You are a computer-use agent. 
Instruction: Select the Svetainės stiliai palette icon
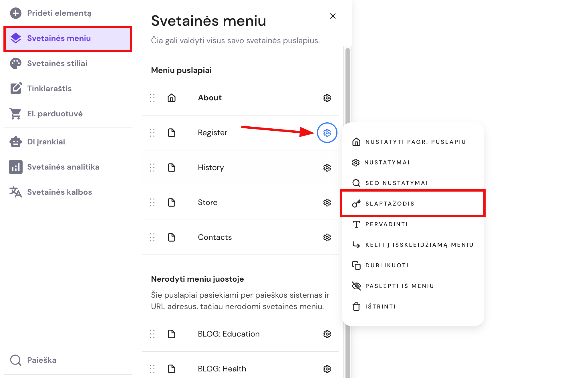click(x=16, y=63)
